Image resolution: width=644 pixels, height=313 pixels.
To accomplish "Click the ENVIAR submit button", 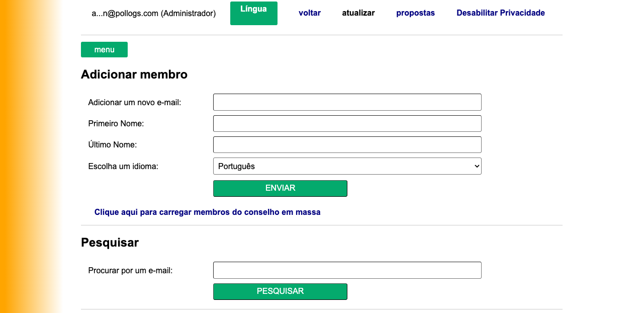I will (x=280, y=188).
